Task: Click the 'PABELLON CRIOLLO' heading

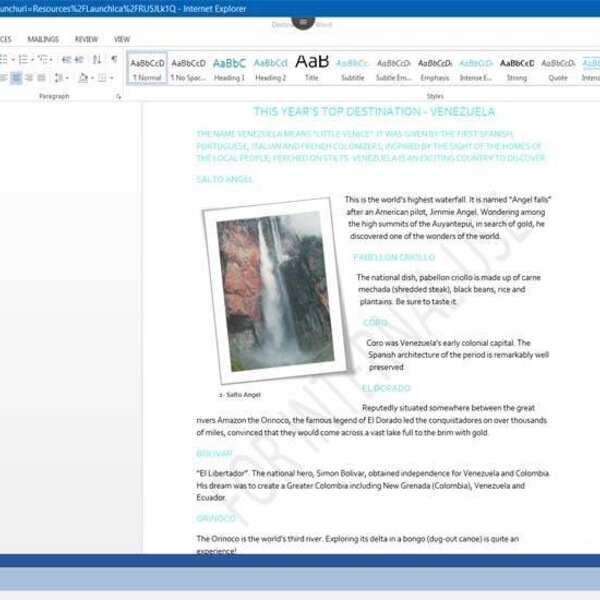Action: [x=394, y=257]
